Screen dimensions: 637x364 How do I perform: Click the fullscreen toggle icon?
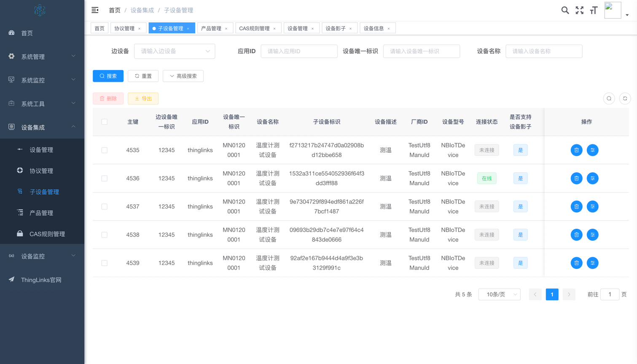[579, 10]
